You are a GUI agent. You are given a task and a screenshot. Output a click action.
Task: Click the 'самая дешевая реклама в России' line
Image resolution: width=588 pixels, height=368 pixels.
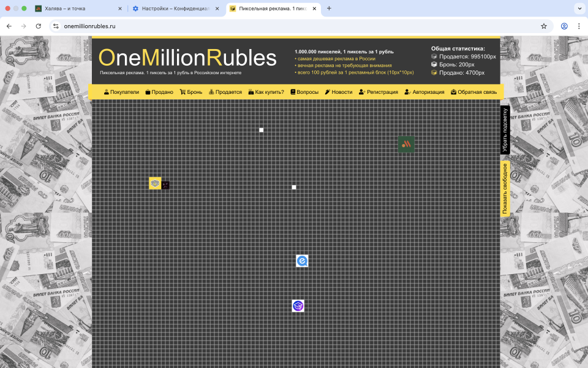pyautogui.click(x=336, y=59)
